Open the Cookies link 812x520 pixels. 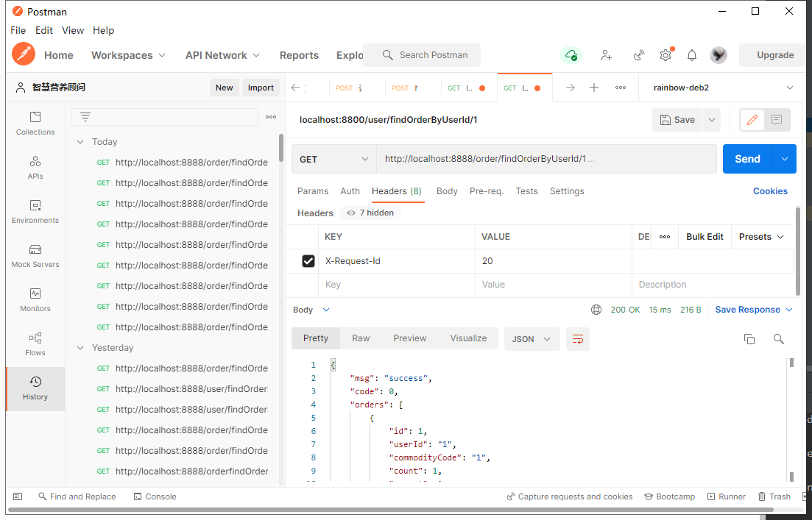(770, 191)
